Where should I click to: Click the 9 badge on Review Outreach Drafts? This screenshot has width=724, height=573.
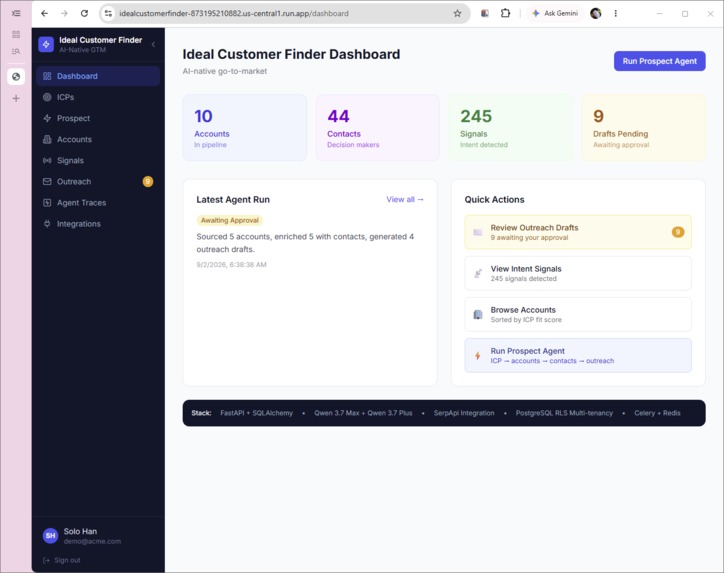click(678, 232)
